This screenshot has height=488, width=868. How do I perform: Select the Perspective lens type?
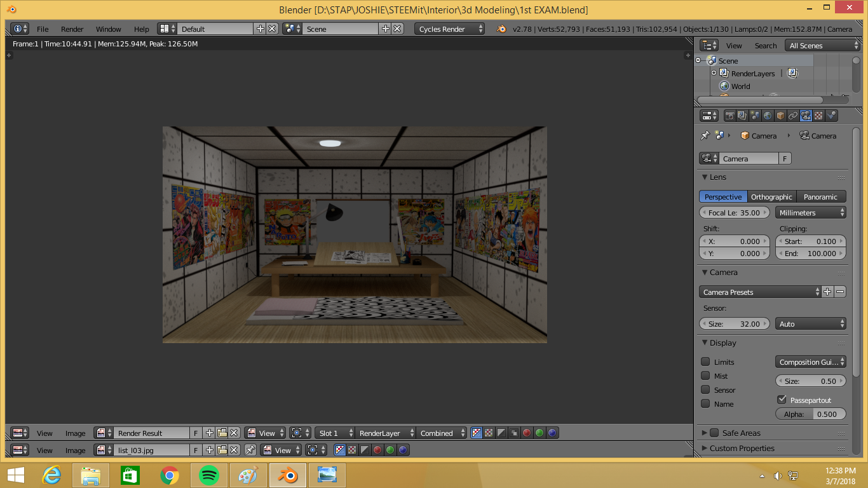(723, 196)
